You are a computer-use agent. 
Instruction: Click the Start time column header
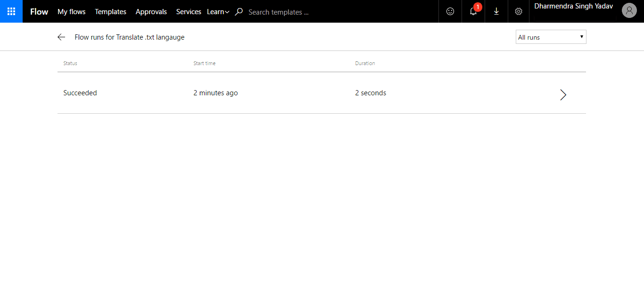[x=205, y=63]
